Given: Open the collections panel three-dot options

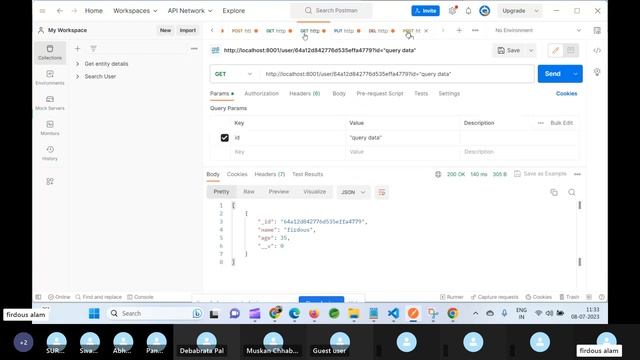Looking at the screenshot, I should tap(194, 49).
